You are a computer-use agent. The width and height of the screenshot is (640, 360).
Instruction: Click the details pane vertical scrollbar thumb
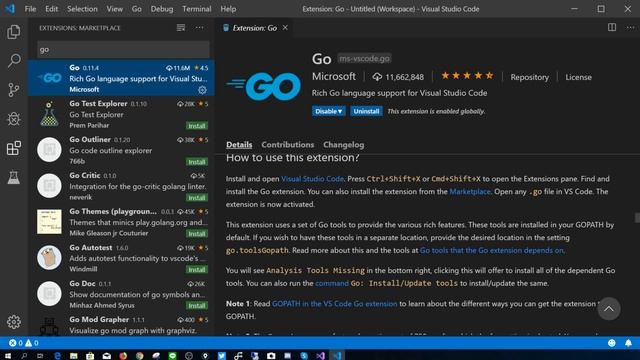click(637, 218)
